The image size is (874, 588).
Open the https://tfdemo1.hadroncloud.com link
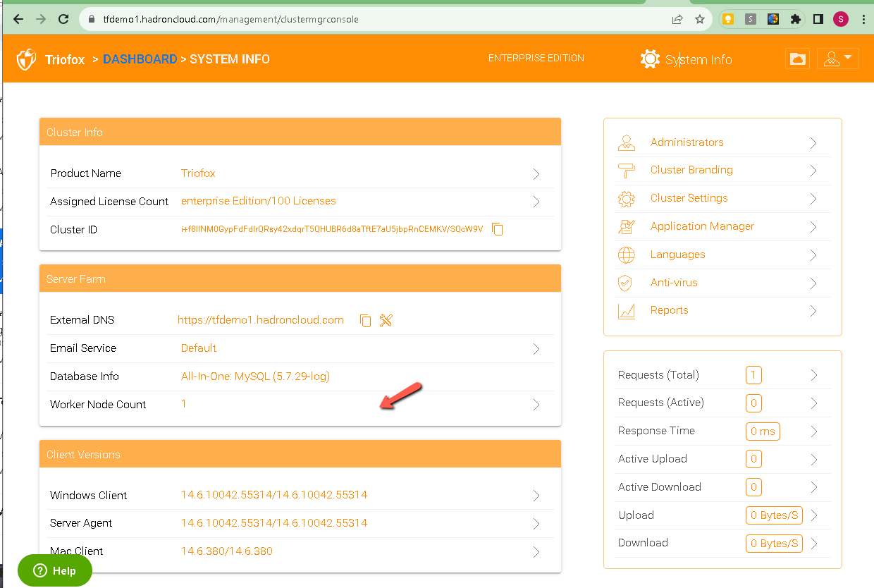click(x=261, y=320)
